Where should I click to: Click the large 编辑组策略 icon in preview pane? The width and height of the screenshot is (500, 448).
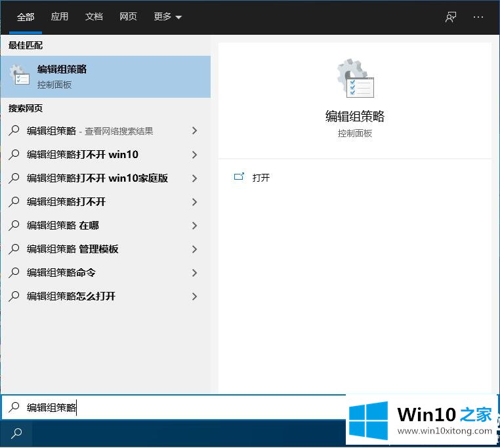(355, 79)
